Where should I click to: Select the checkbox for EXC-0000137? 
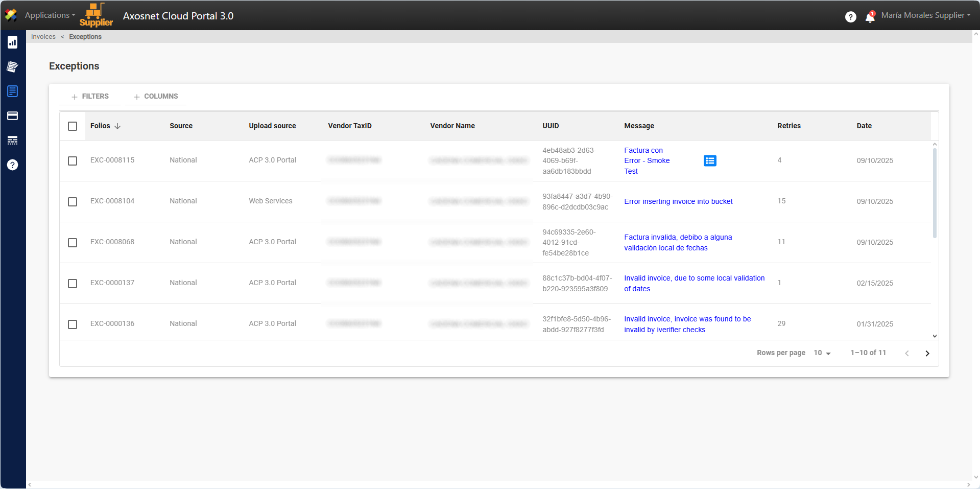pyautogui.click(x=73, y=284)
